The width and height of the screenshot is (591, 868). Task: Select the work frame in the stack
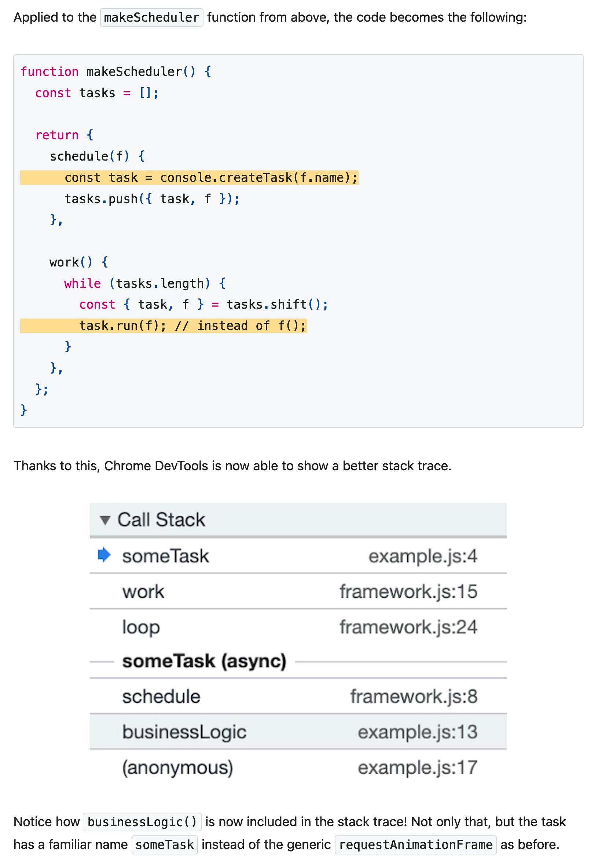coord(143,591)
